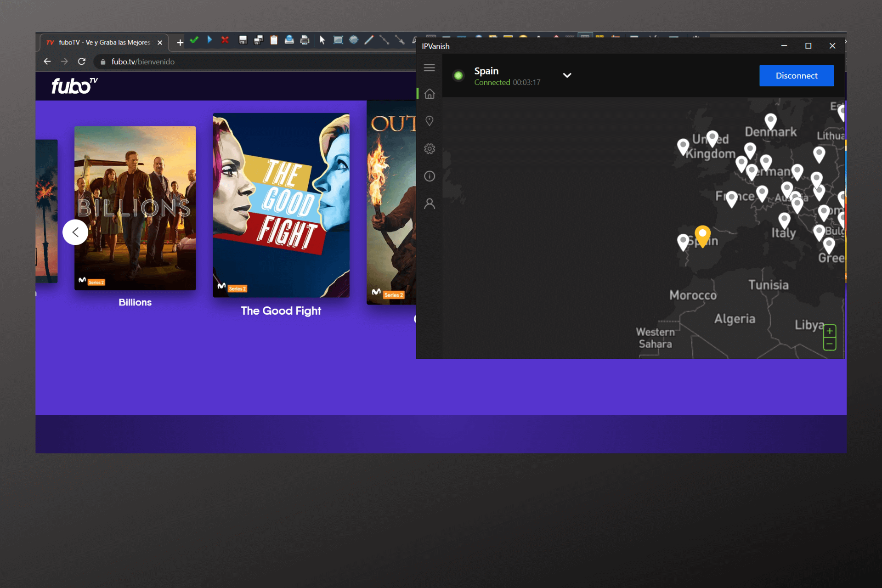The width and height of the screenshot is (882, 588).
Task: Click the single floppy save icon
Action: [x=243, y=40]
